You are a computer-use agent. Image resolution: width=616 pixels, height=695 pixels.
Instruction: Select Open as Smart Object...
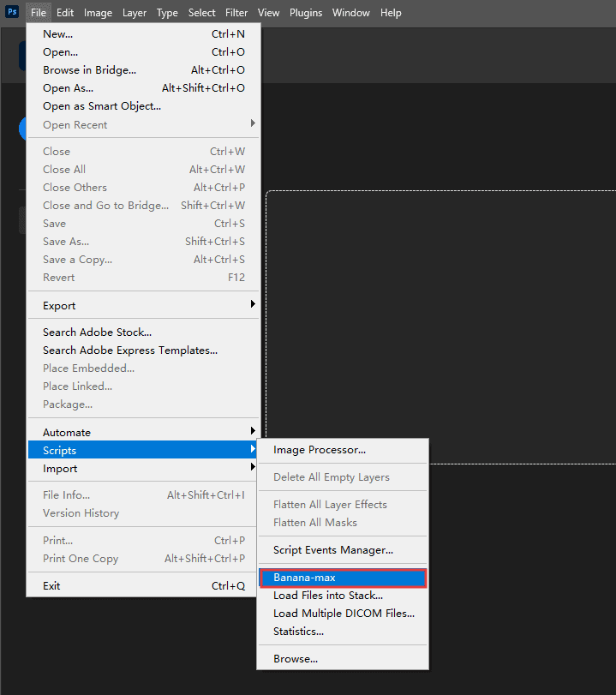tap(143, 106)
